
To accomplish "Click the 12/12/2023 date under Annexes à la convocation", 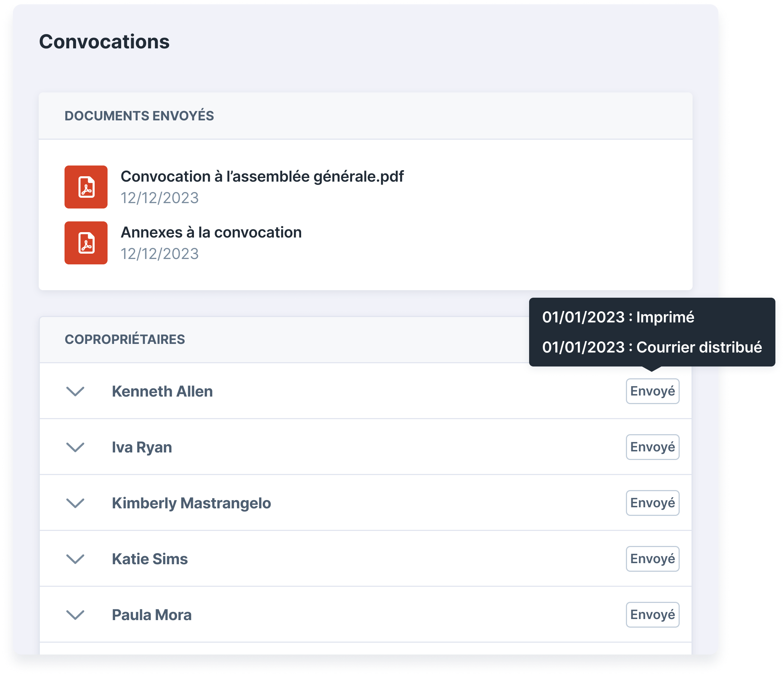I will pyautogui.click(x=160, y=254).
